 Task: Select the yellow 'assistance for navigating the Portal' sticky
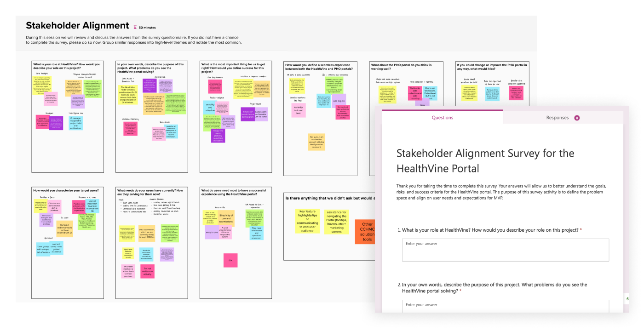click(337, 222)
